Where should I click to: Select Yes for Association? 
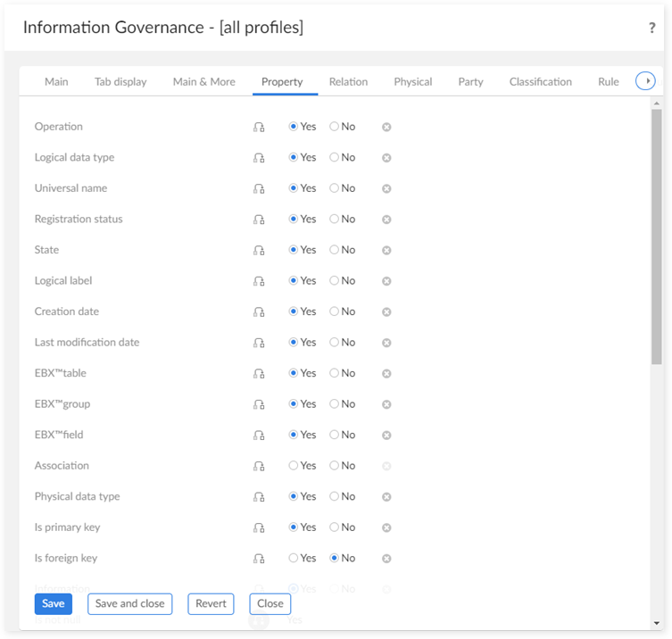point(294,466)
